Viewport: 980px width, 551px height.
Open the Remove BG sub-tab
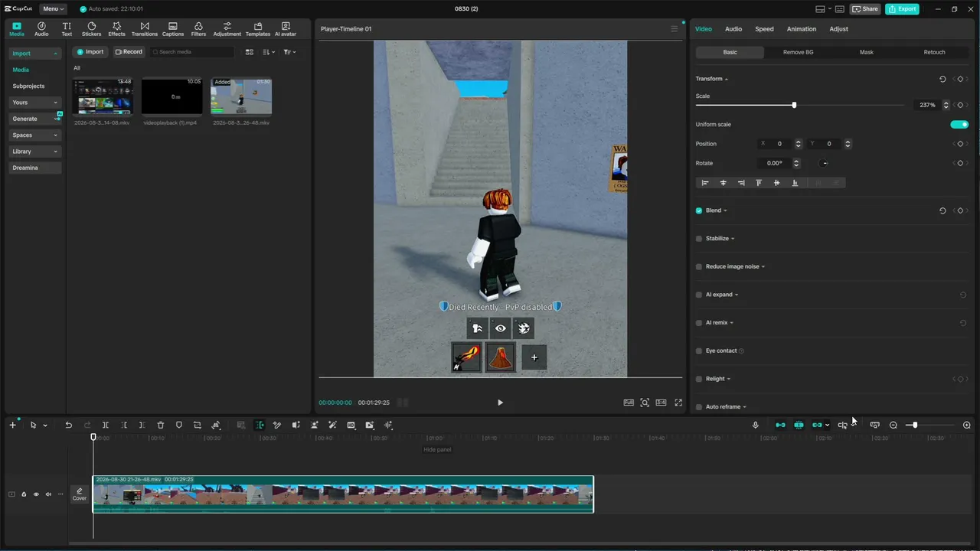click(x=799, y=52)
